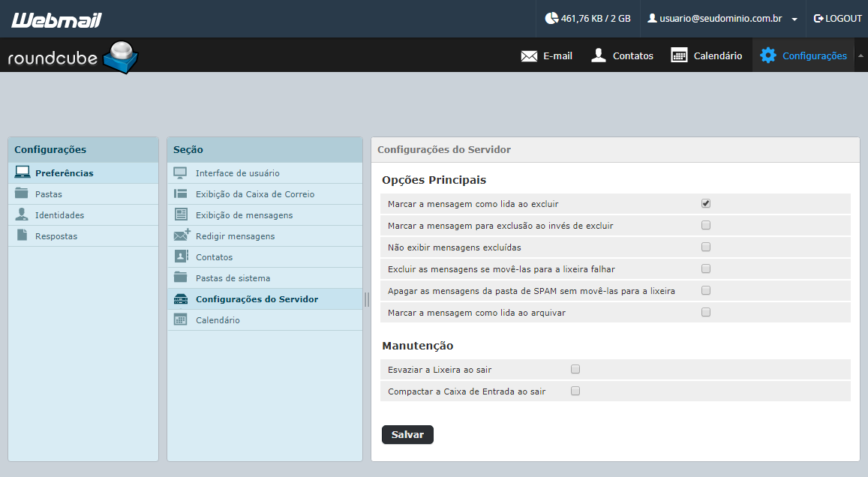Click the document icon beside Respostas
This screenshot has width=868, height=477.
23,235
